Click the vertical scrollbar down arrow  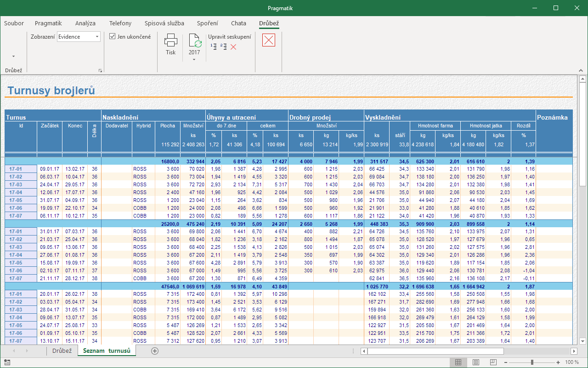582,341
